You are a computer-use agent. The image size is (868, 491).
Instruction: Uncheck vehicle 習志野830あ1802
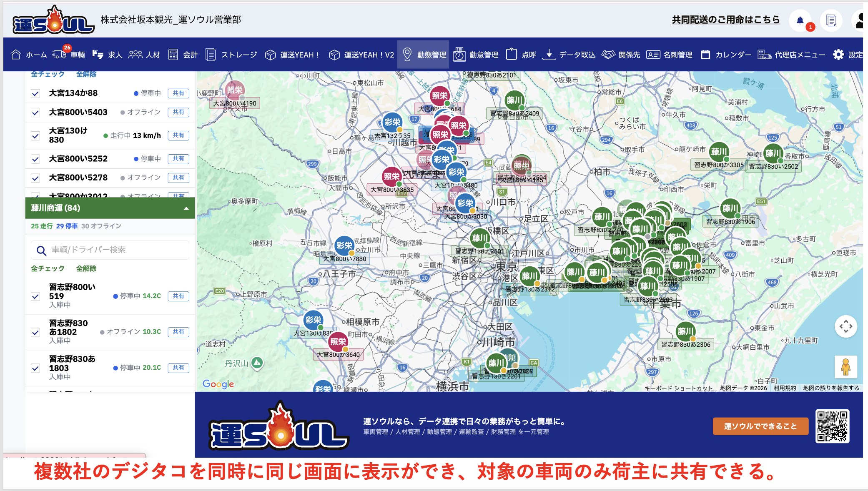[35, 332]
